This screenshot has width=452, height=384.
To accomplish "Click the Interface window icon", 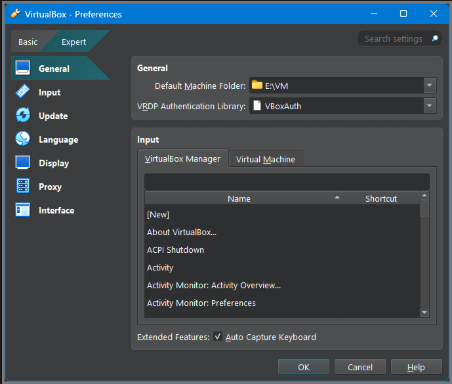I will tap(23, 210).
